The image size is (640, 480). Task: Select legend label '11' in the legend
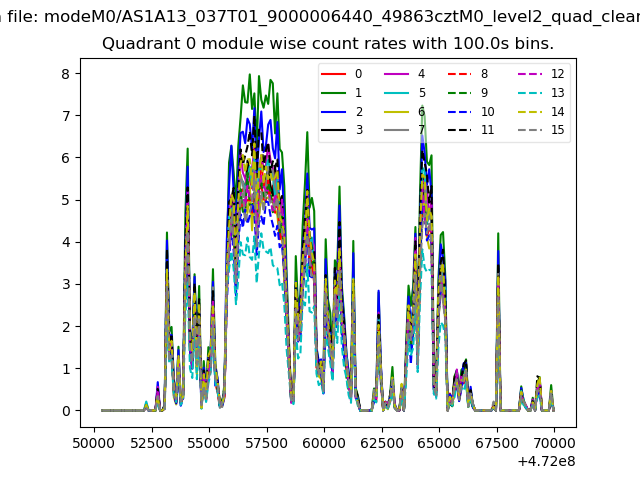point(487,130)
